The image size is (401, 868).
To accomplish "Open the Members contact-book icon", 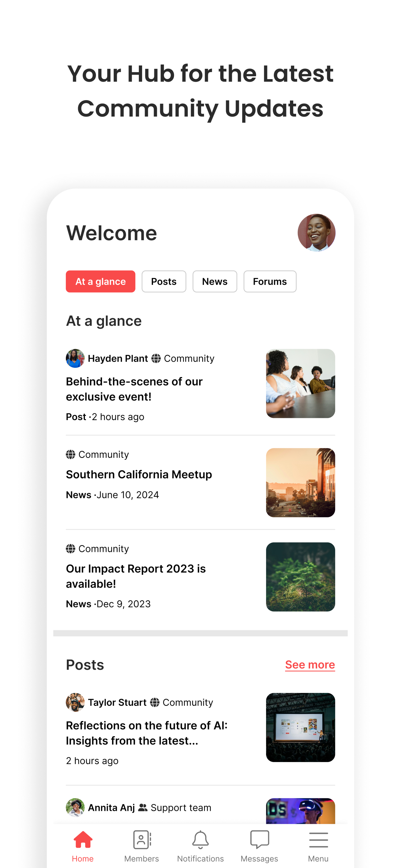I will 142,839.
